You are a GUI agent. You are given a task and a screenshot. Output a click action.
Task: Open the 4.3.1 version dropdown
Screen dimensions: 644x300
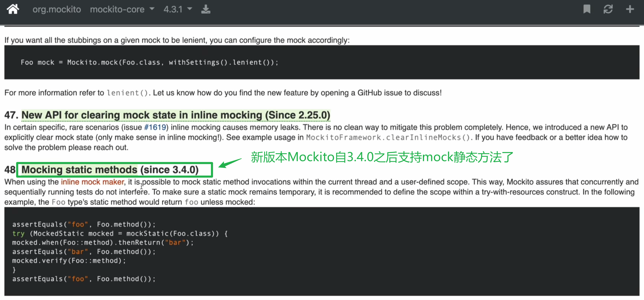(x=178, y=9)
